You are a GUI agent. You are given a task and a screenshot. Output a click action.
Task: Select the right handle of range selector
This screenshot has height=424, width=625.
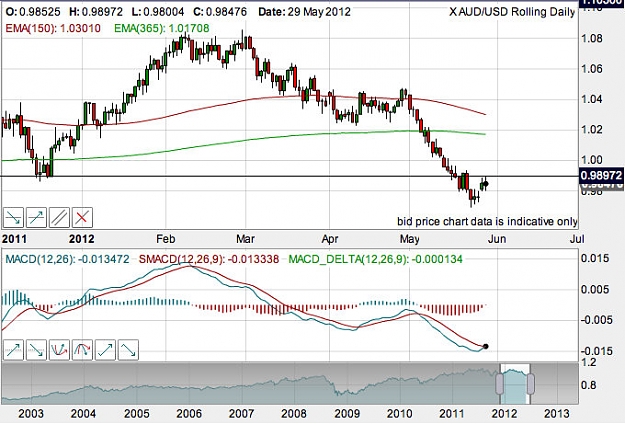531,384
